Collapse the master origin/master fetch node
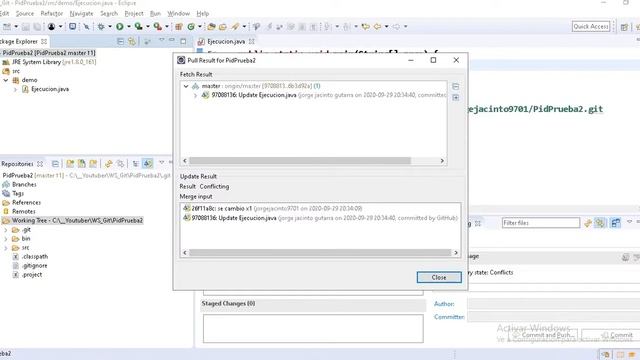The image size is (640, 360). point(186,87)
